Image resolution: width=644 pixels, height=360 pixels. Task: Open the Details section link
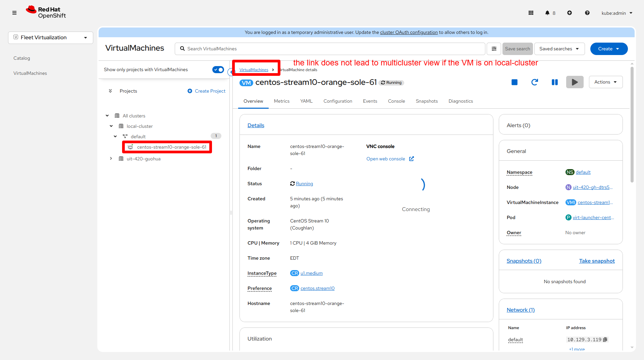[256, 125]
